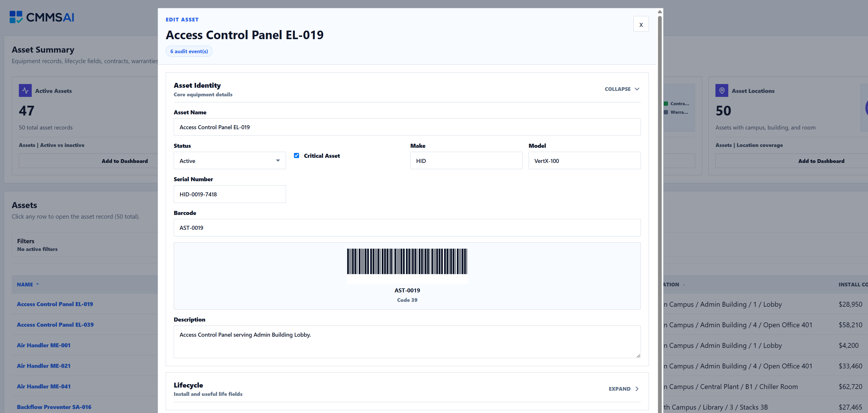Click the green Contra... legend swatch
This screenshot has width=868, height=413.
tap(666, 103)
